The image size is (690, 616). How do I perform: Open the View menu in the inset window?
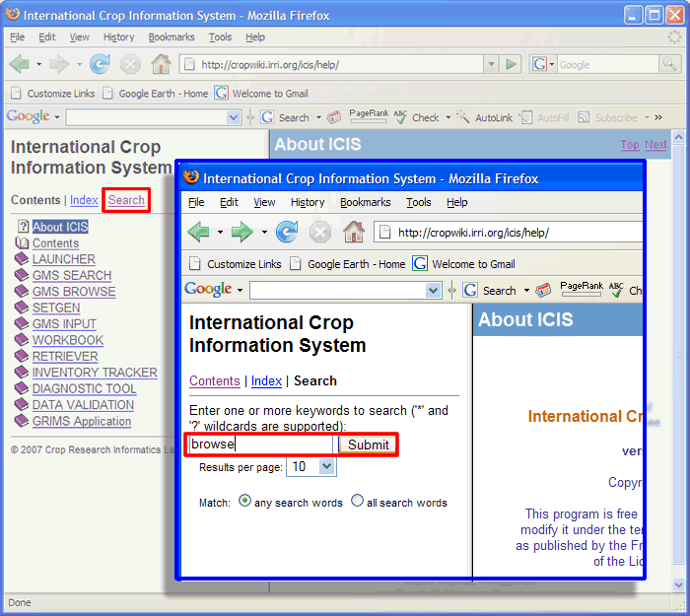(264, 202)
